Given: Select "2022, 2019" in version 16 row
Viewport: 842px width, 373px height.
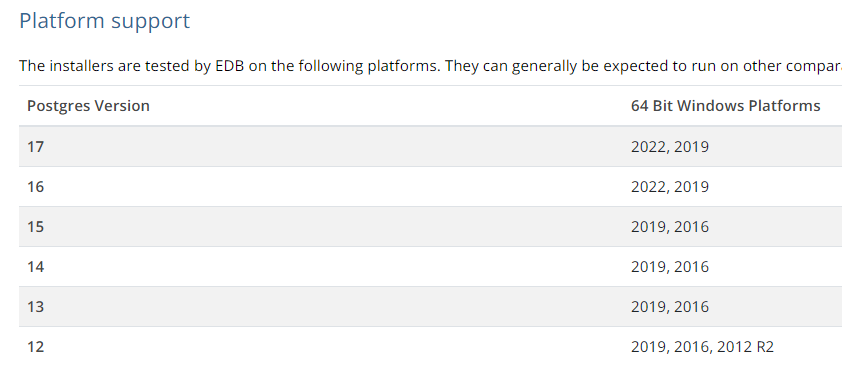Looking at the screenshot, I should 670,186.
